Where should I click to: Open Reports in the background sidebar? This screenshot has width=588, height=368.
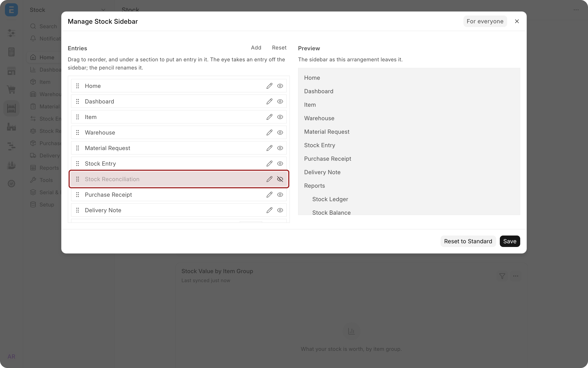point(44,168)
